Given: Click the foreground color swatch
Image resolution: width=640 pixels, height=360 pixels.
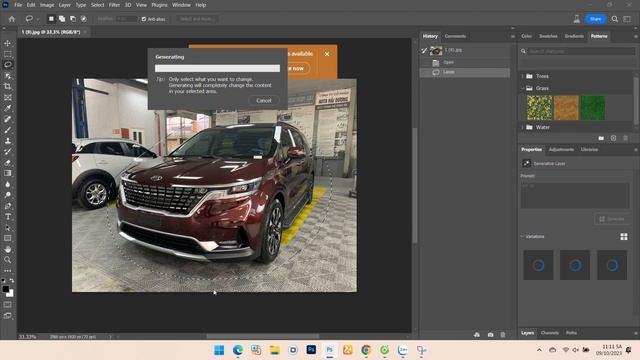Looking at the screenshot, I should (5, 289).
